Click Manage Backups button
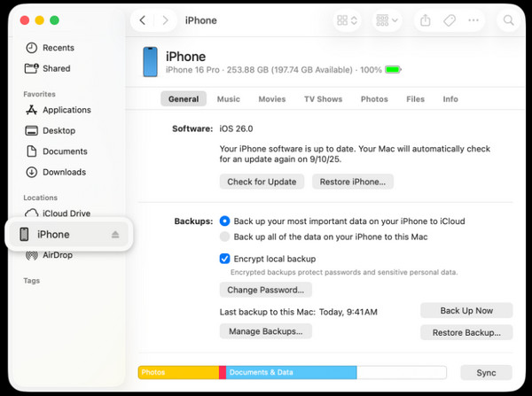The width and height of the screenshot is (532, 396). (x=266, y=331)
